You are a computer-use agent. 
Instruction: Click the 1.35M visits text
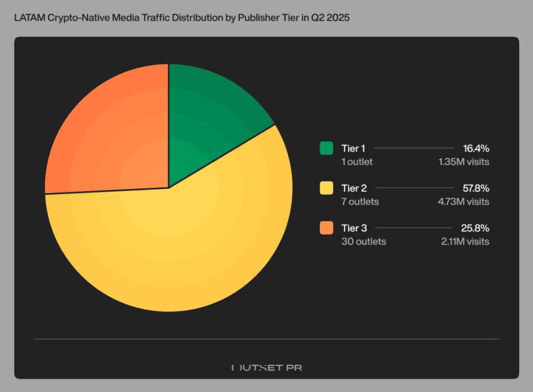pyautogui.click(x=464, y=162)
